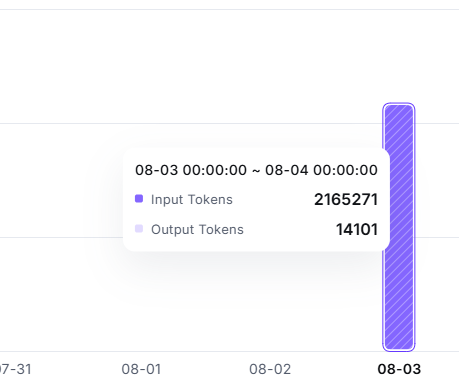Click the light Output Tokens legend swatch

click(x=139, y=229)
